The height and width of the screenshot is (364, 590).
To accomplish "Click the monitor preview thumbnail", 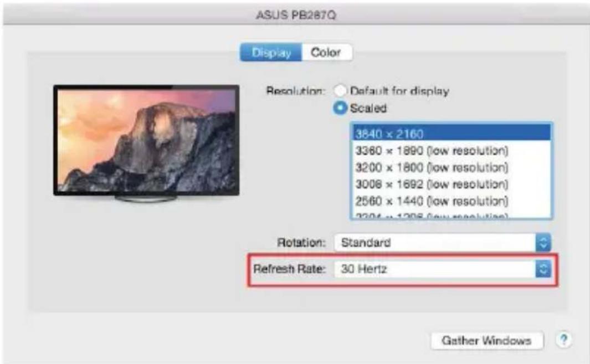I will tap(146, 143).
